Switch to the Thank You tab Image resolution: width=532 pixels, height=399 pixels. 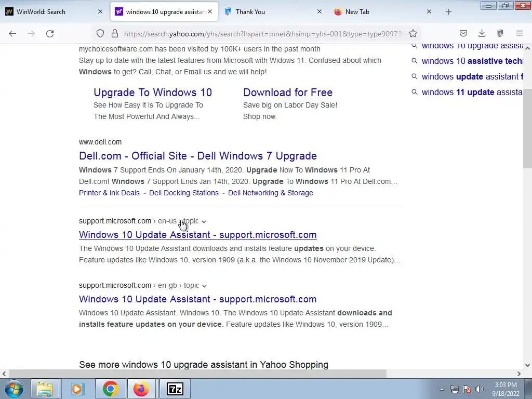tap(271, 11)
